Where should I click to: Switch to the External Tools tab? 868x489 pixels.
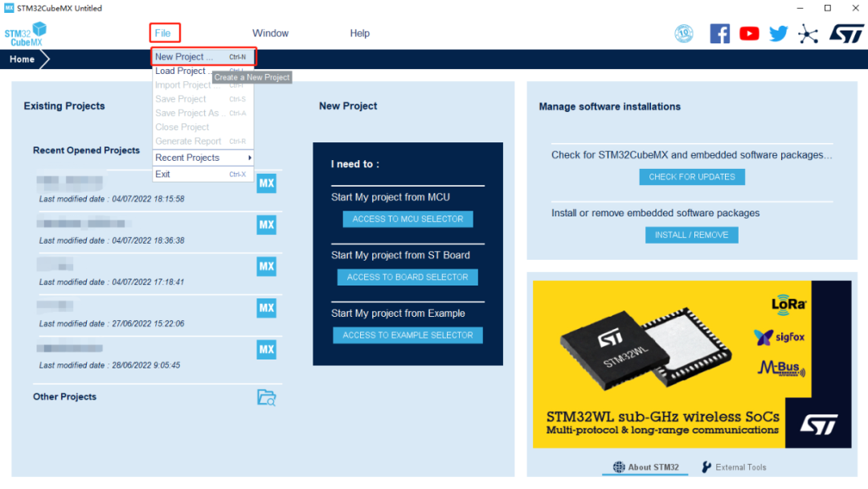[x=734, y=467]
